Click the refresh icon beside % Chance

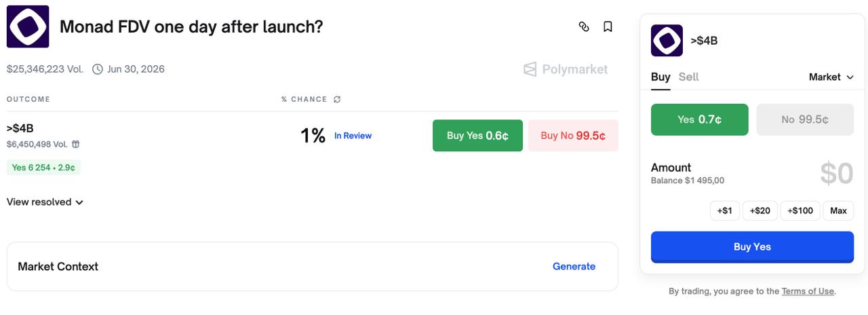pos(337,99)
